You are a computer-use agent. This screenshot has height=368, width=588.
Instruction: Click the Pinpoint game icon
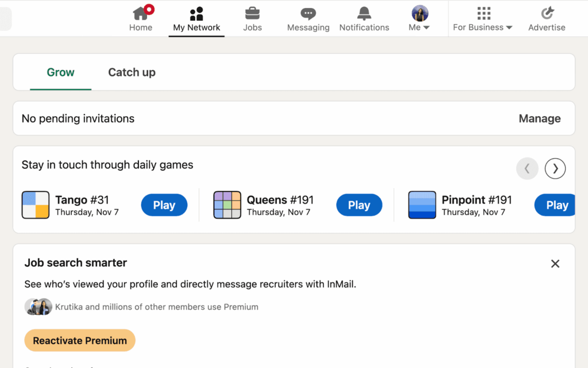(x=422, y=205)
